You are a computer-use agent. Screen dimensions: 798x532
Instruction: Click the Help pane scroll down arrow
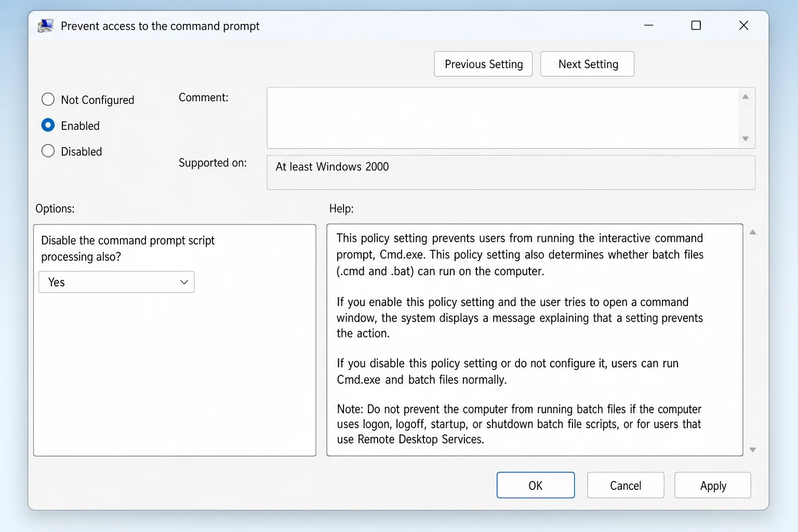tap(752, 450)
